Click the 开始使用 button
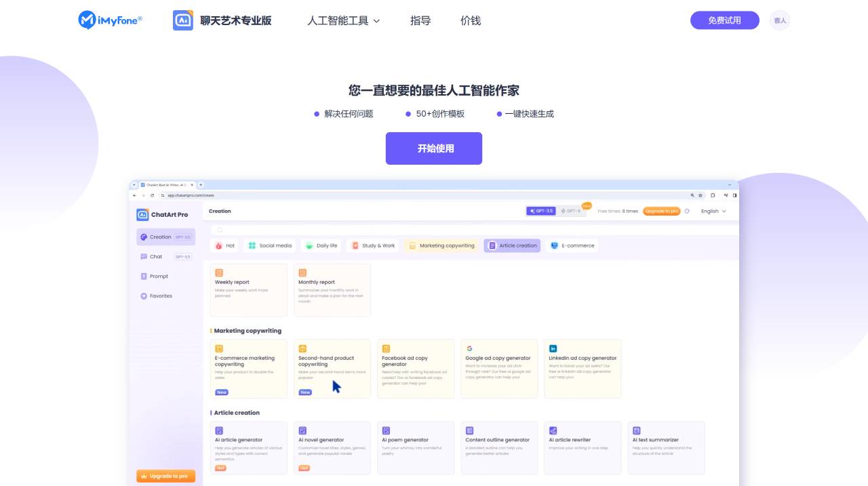This screenshot has width=868, height=486. click(x=433, y=148)
